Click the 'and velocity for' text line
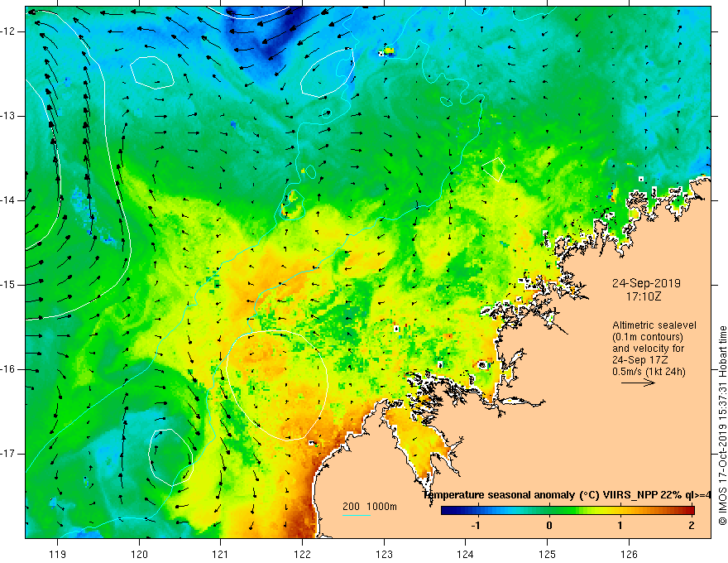728x563 pixels. (648, 349)
